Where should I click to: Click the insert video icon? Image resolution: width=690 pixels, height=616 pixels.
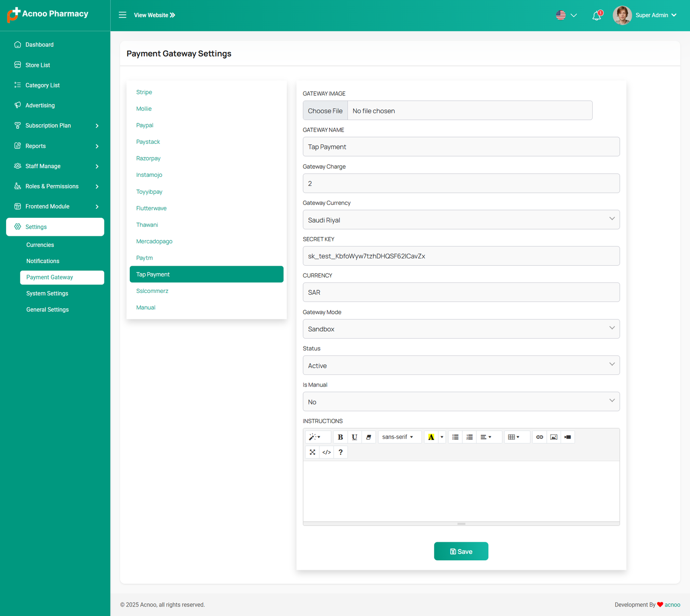(568, 437)
